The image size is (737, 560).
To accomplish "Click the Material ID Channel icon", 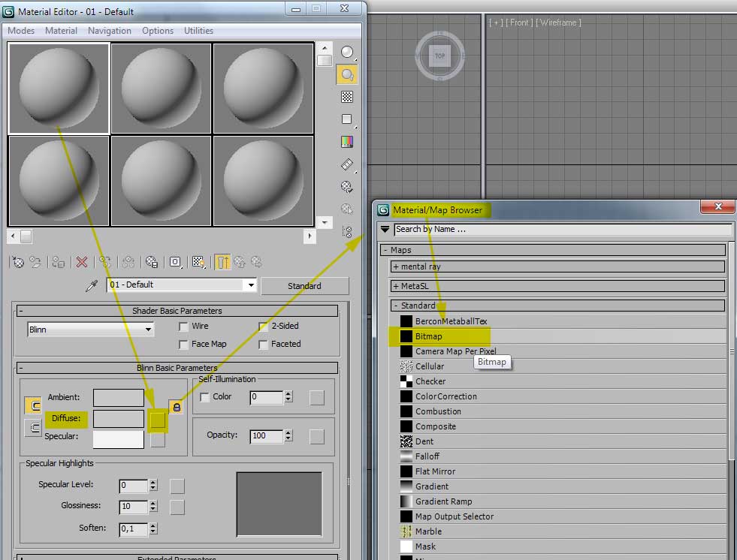I will pyautogui.click(x=175, y=262).
